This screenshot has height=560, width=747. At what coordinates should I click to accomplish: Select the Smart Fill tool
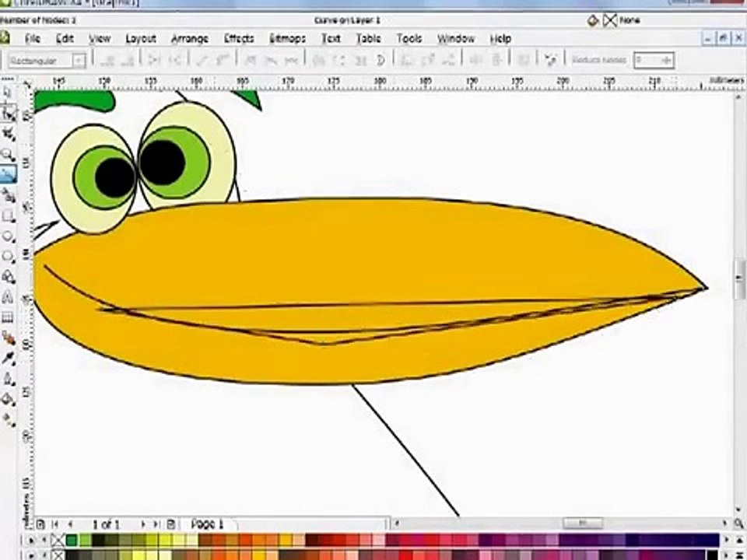pyautogui.click(x=8, y=195)
